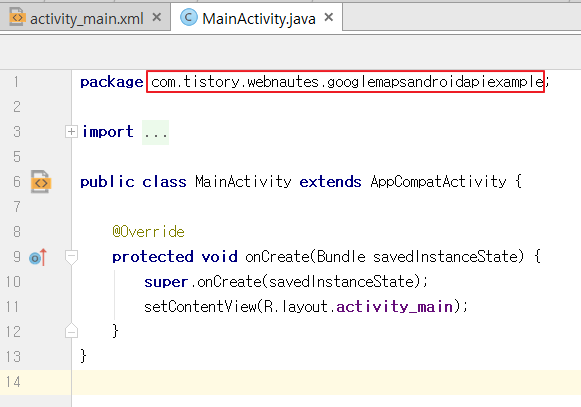This screenshot has width=581, height=407.
Task: Click the AppCompatActivity class name
Action: click(438, 182)
